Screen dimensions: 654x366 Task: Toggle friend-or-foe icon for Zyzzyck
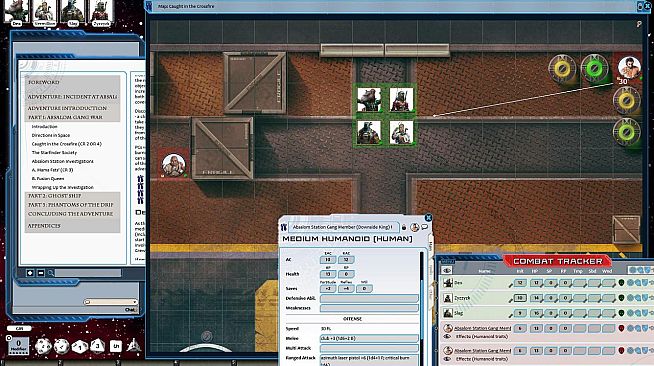click(x=621, y=298)
